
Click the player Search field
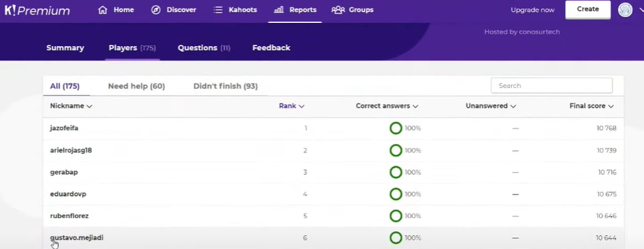pos(552,85)
